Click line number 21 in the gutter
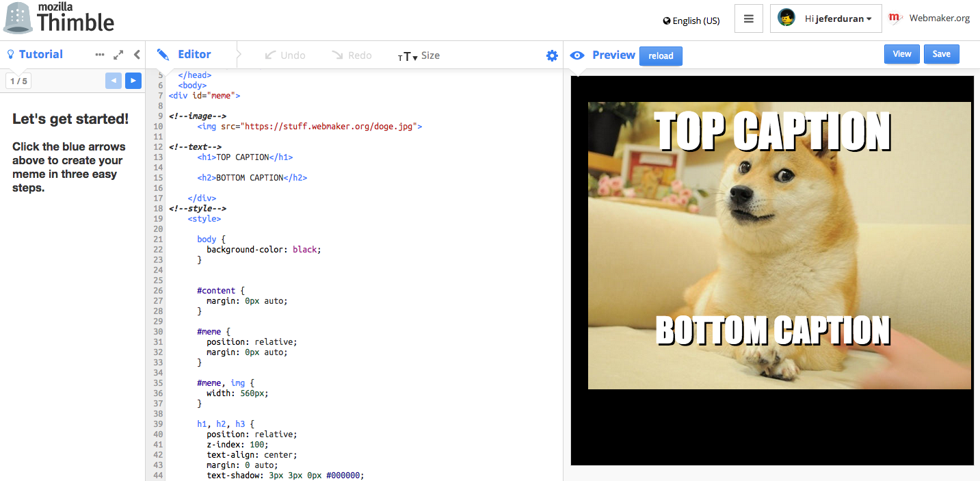 (x=159, y=239)
